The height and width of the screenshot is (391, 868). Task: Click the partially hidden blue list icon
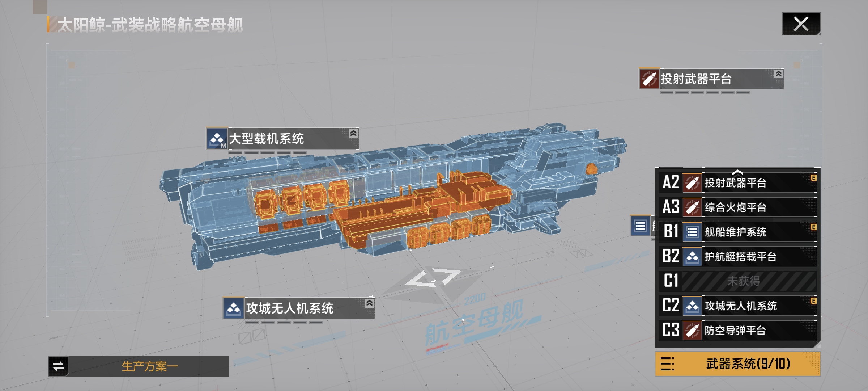click(x=641, y=226)
